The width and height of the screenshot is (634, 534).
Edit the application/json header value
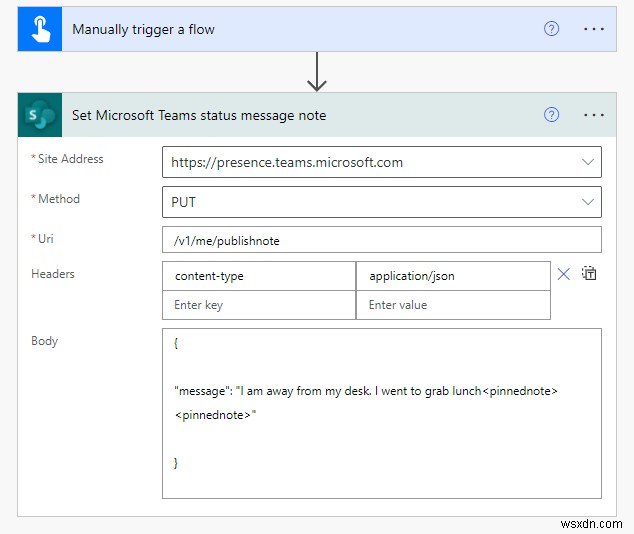point(453,276)
